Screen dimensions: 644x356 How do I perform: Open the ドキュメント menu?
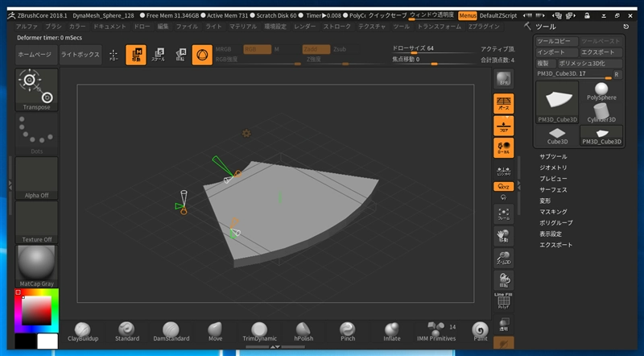tap(109, 27)
